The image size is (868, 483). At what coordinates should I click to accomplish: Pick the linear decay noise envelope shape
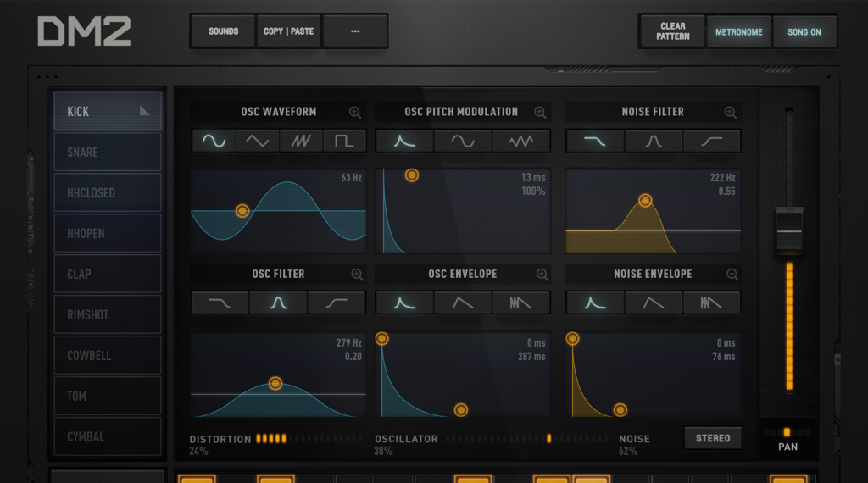coord(654,303)
